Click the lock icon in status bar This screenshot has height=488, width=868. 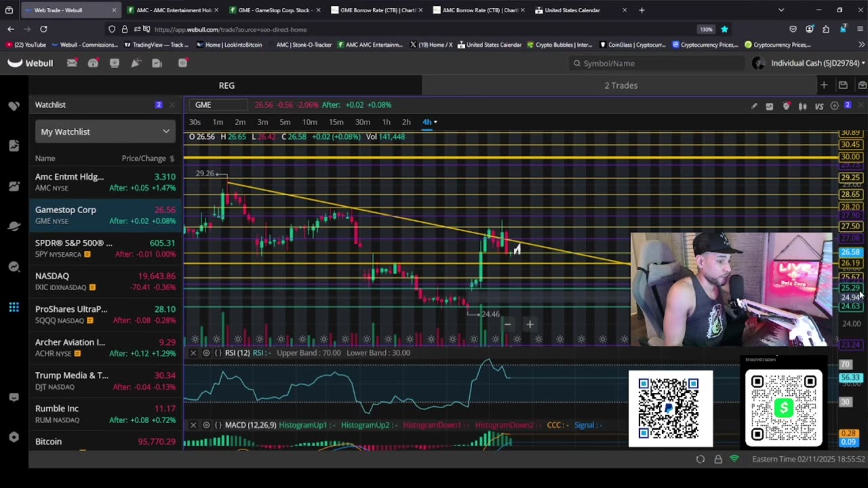click(718, 459)
